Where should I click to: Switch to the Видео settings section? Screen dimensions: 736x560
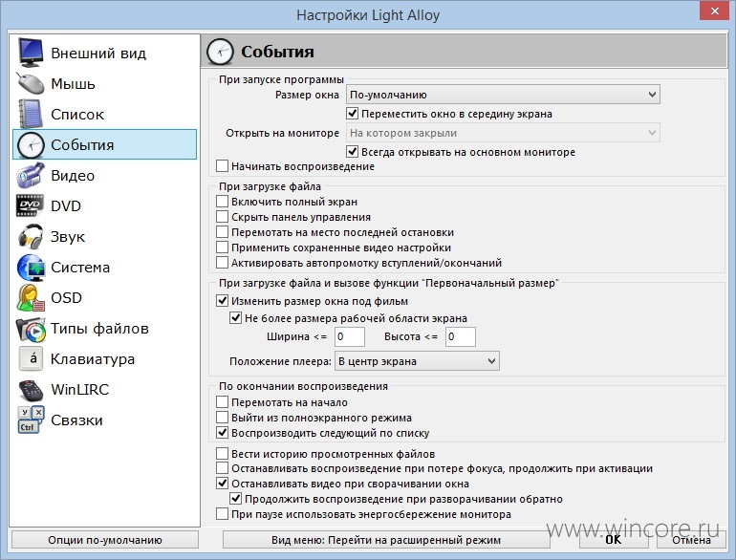105,176
